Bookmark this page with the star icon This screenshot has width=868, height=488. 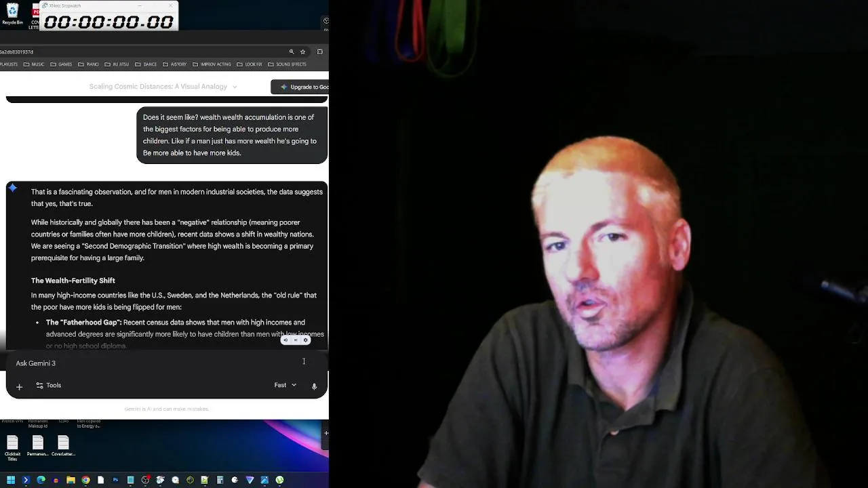[302, 52]
